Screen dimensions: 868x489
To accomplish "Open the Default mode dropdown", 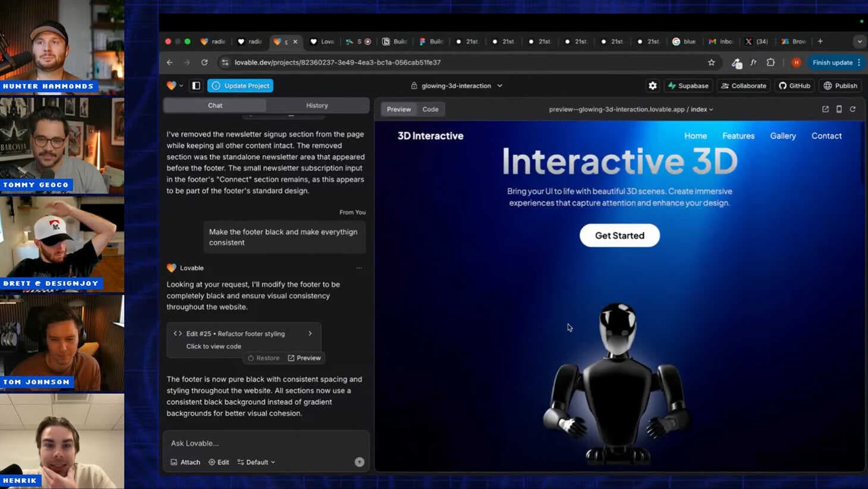I will (256, 462).
